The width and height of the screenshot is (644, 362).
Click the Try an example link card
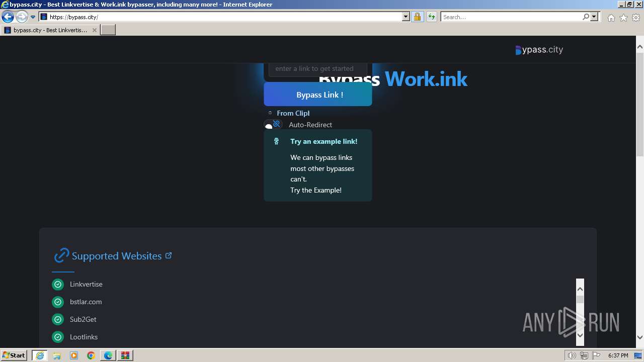click(318, 165)
